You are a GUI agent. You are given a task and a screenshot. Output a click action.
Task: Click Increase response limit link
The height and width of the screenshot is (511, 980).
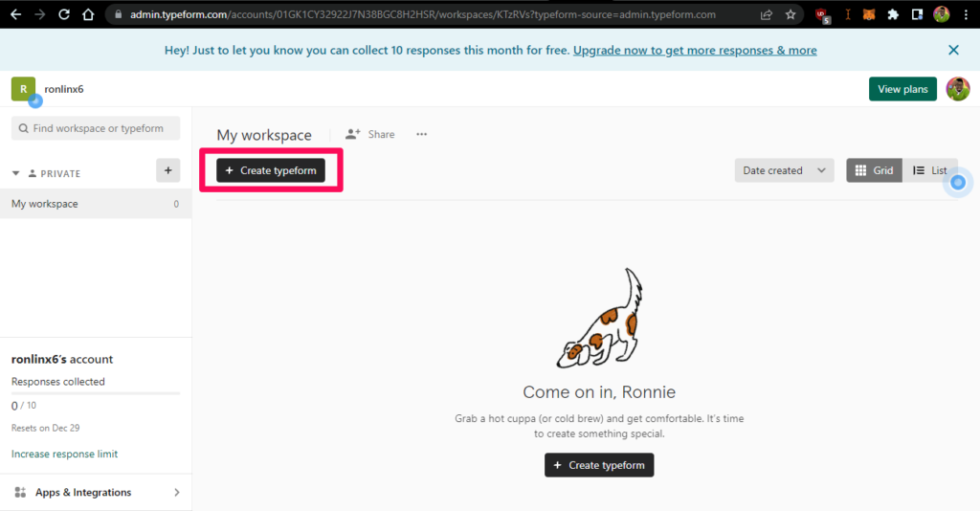pyautogui.click(x=64, y=454)
